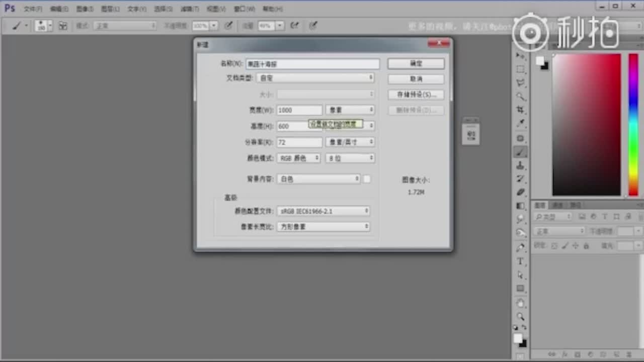
Task: Click the 取消 button
Action: click(416, 79)
